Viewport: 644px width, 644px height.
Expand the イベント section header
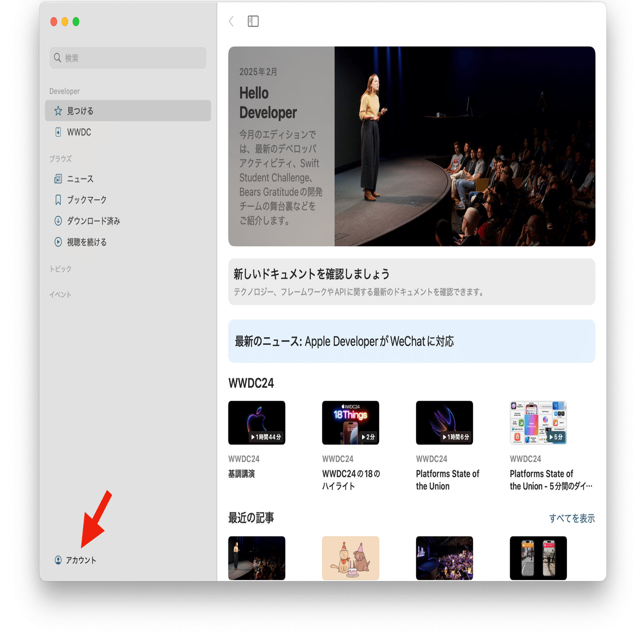tap(60, 295)
